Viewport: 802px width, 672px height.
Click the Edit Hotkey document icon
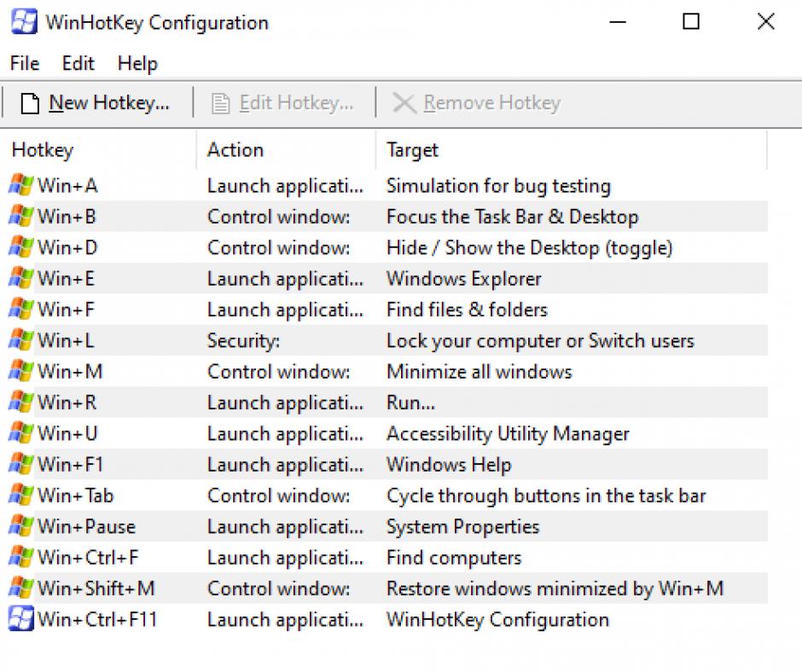(220, 103)
